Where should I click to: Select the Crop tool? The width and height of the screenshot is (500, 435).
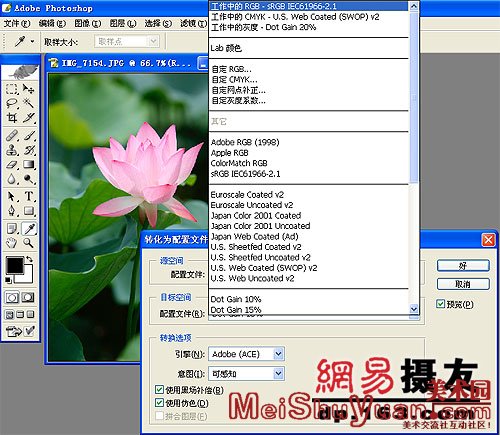pyautogui.click(x=12, y=118)
